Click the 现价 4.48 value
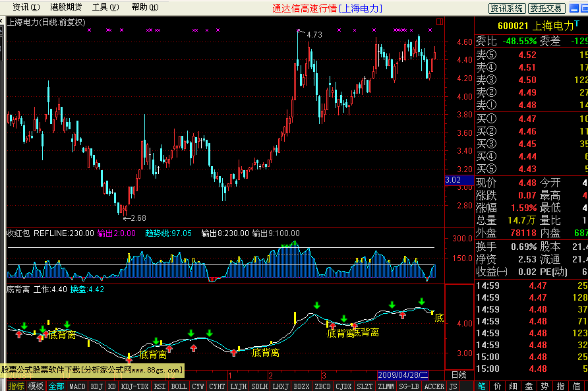The width and height of the screenshot is (588, 391). coord(527,183)
